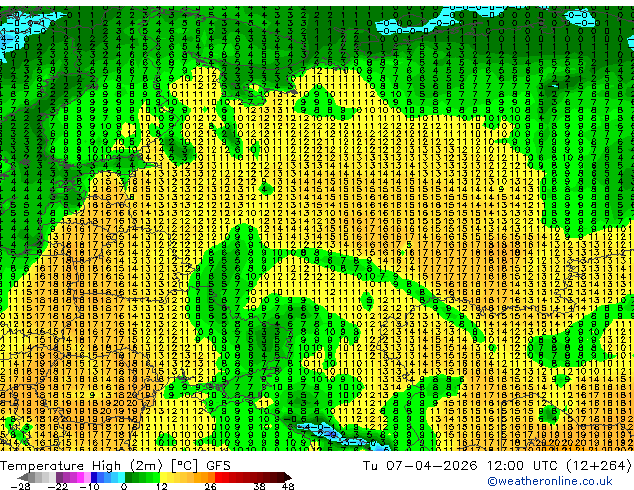This screenshot has height=490, width=634.
Task: Click the bright red legend swatch after 26
Action: (x=218, y=477)
